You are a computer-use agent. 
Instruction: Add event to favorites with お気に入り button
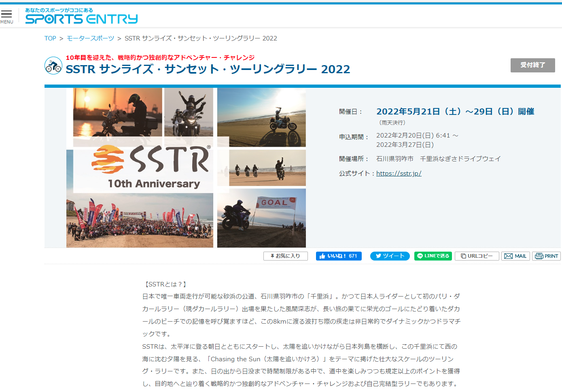(285, 256)
